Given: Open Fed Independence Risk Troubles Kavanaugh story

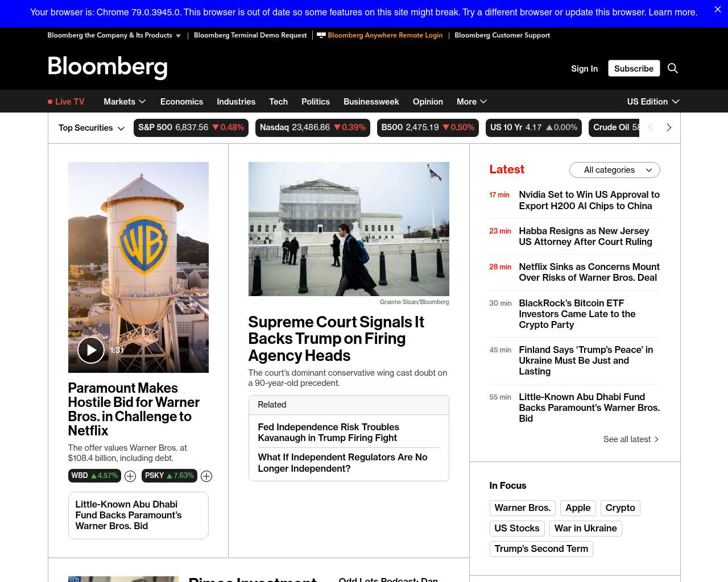Looking at the screenshot, I should [328, 433].
